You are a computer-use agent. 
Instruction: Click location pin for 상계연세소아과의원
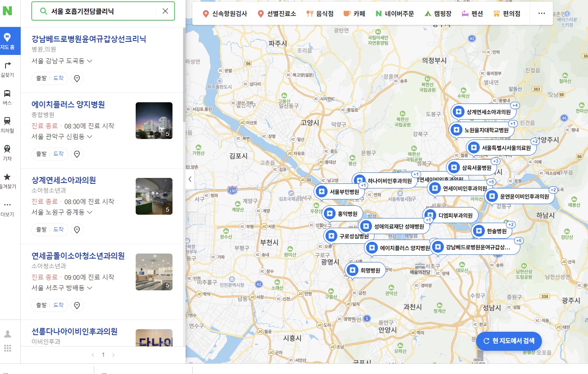pyautogui.click(x=77, y=230)
